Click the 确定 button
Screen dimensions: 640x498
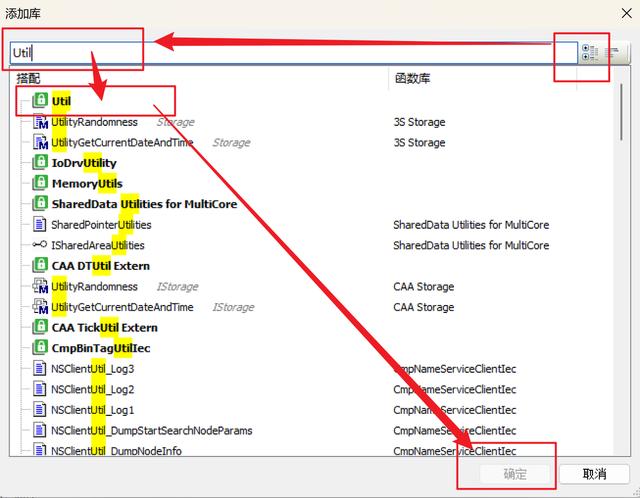514,474
